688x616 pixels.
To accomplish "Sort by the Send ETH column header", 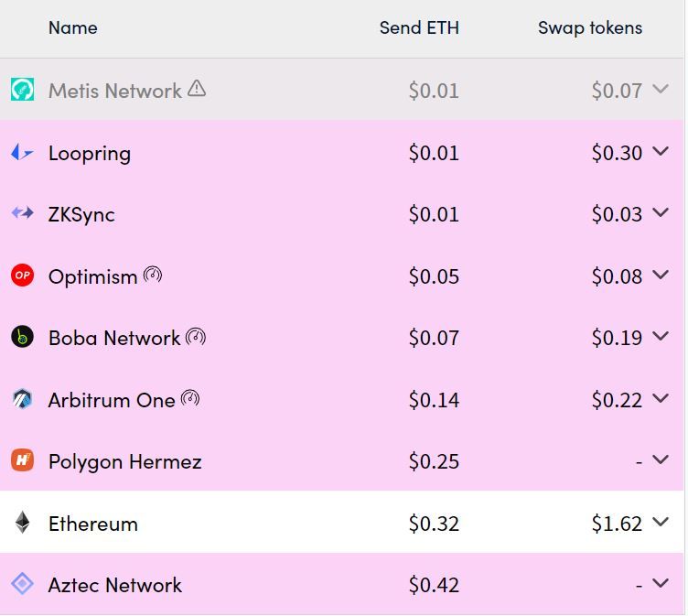I will 419,27.
